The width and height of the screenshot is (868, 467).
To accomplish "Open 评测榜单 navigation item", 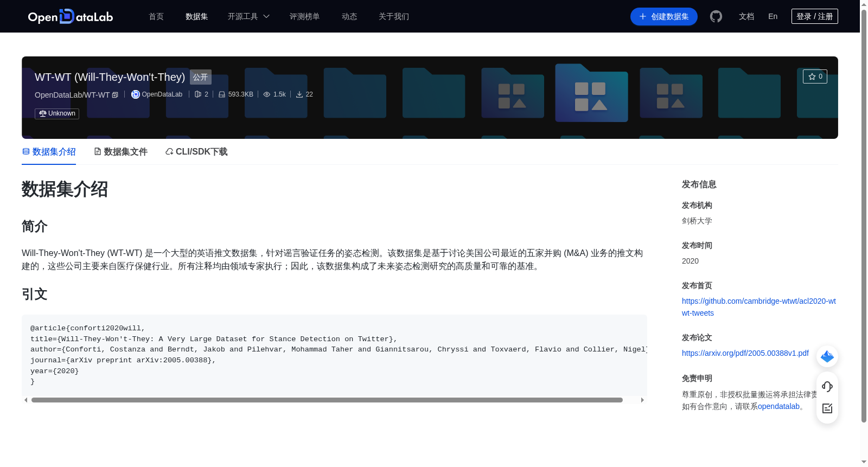I will coord(304,17).
